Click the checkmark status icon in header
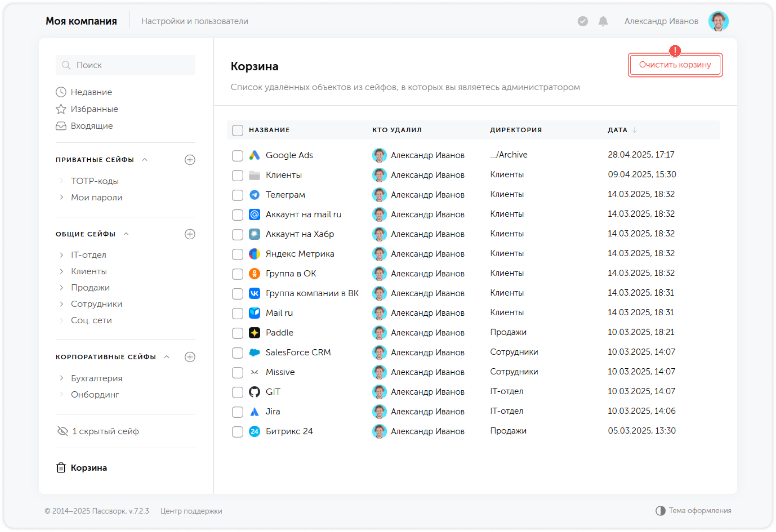 [583, 21]
